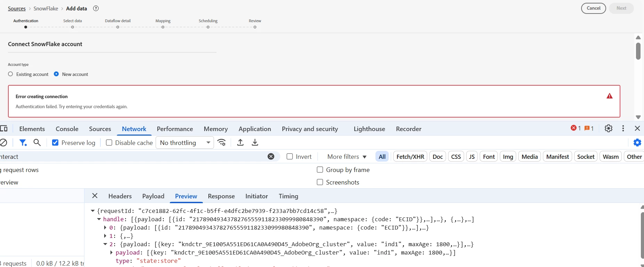Export HAR file with download arrow
This screenshot has width=644, height=267.
[x=255, y=143]
